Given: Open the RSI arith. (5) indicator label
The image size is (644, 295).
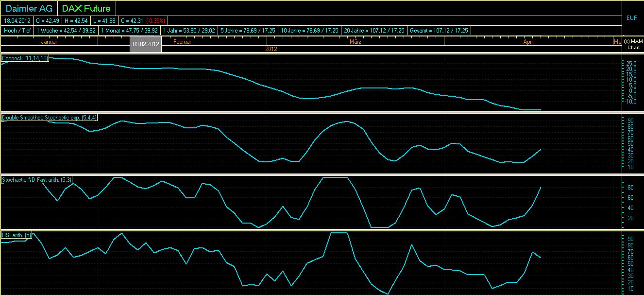Looking at the screenshot, I should (17, 235).
